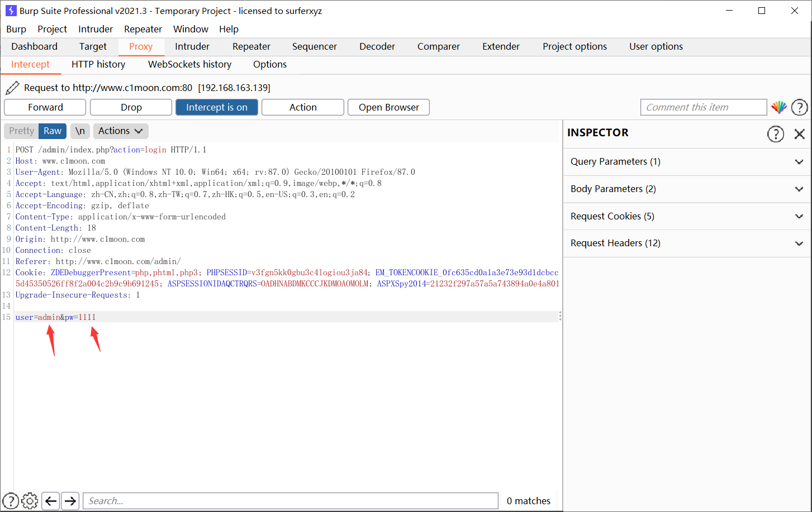The height and width of the screenshot is (512, 812).
Task: Click the Referer header line
Action: click(x=98, y=261)
